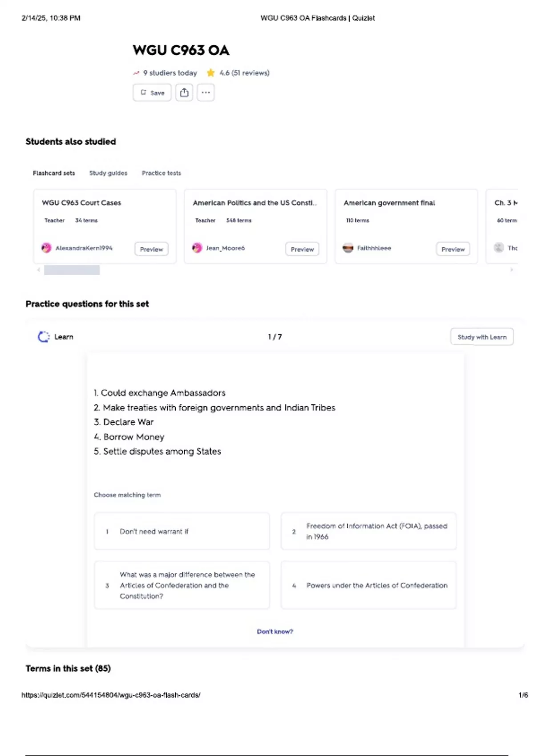The width and height of the screenshot is (534, 756).
Task: Click the horizontal carousel scrollbar thumb
Action: tap(72, 270)
